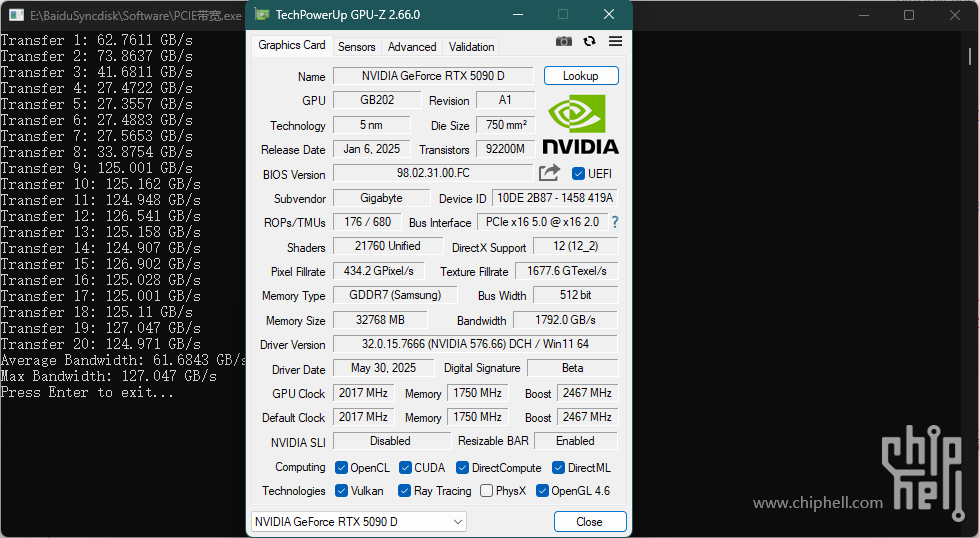Toggle the DirectML checkbox
979x538 pixels.
[558, 467]
